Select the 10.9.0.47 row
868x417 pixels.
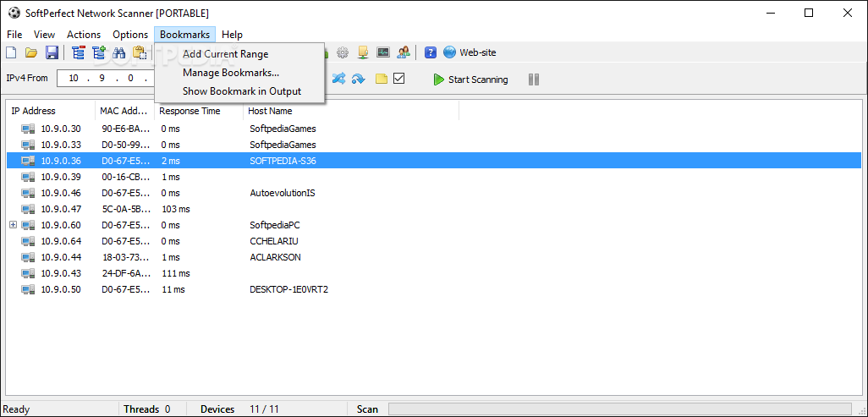click(x=434, y=209)
